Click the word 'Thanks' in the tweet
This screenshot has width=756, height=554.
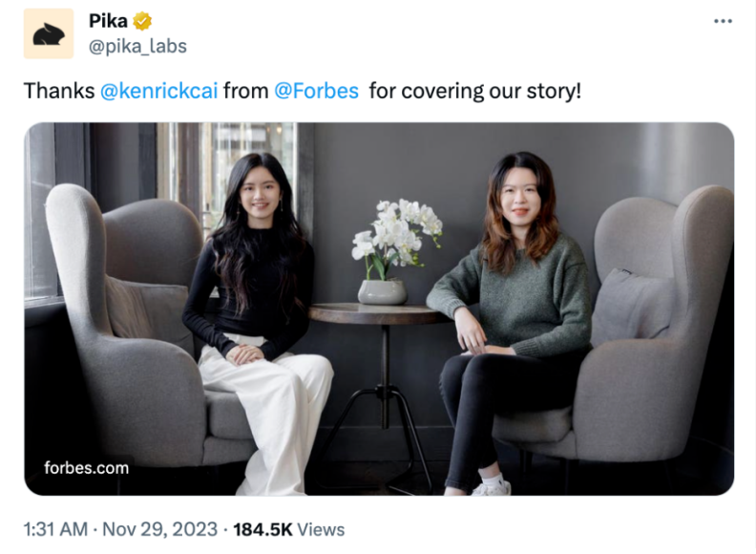[58, 91]
